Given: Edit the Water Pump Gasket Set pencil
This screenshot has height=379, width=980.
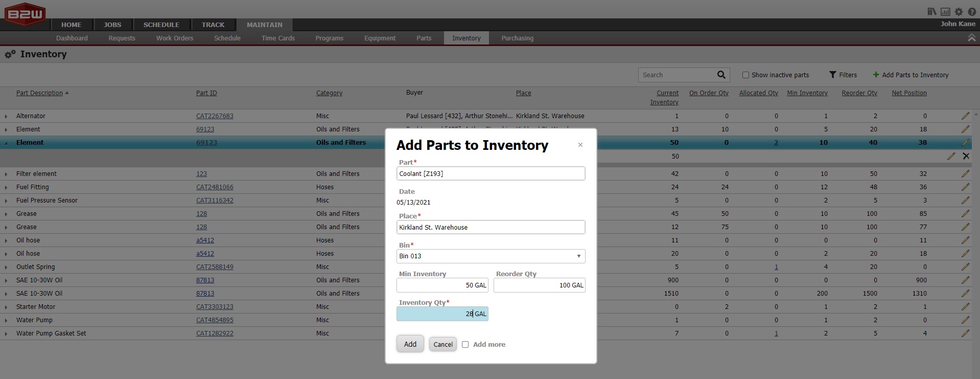Looking at the screenshot, I should tap(965, 333).
